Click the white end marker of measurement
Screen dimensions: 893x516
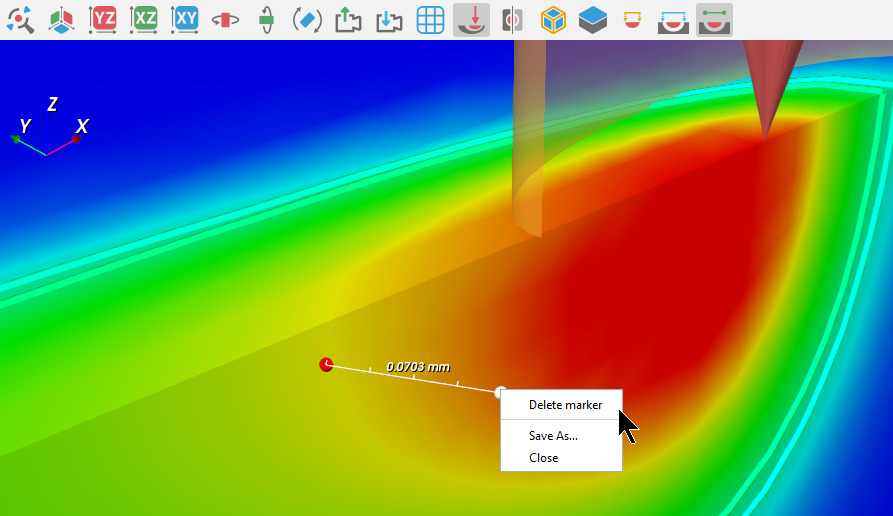point(500,392)
